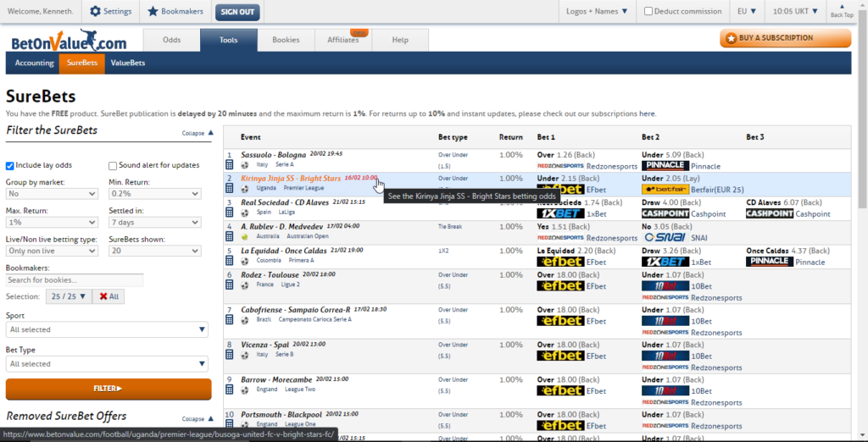Image resolution: width=868 pixels, height=442 pixels.
Task: Click EFbet logo in La Equidad row
Action: pos(561,262)
